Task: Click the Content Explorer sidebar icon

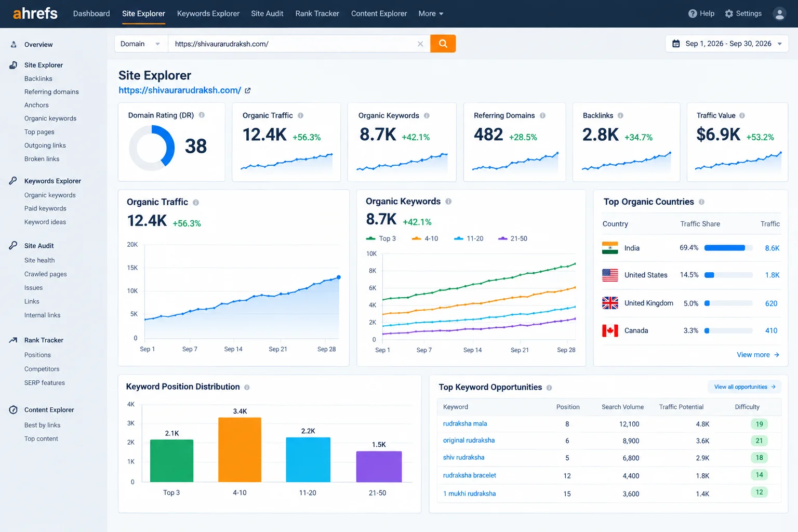Action: [14, 410]
